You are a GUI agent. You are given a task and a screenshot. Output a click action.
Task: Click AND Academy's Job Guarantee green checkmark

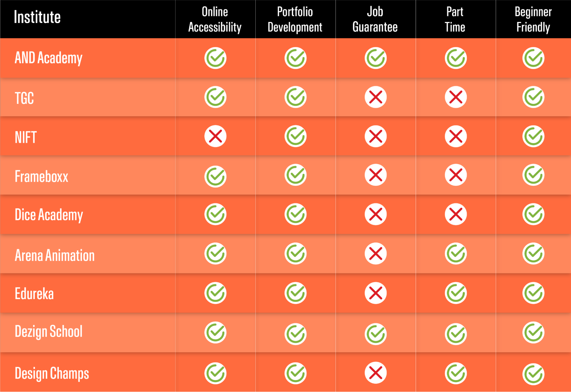[x=376, y=58]
